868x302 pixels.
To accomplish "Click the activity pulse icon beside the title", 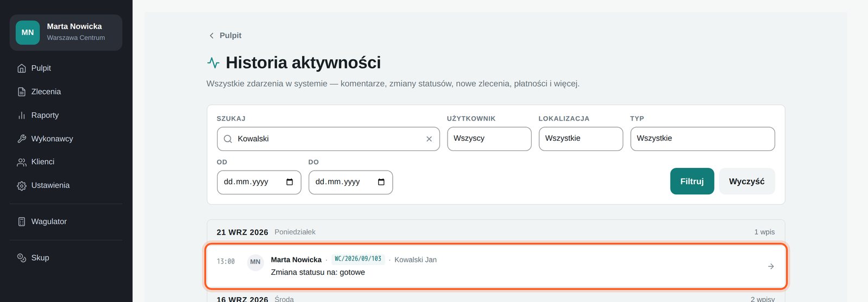I will 213,62.
